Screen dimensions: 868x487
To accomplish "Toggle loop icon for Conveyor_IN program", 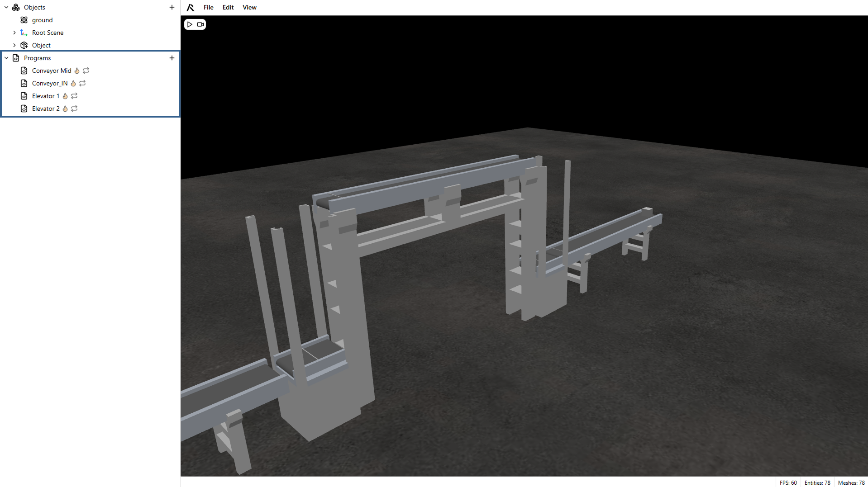I will click(82, 83).
